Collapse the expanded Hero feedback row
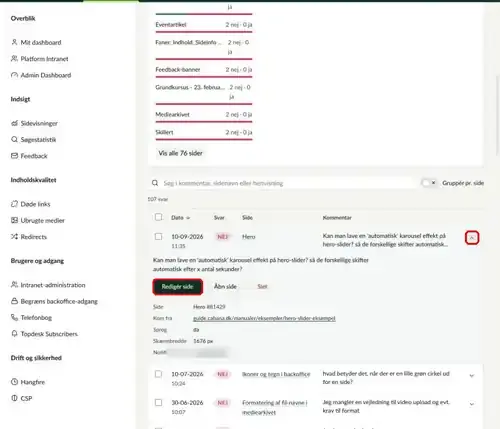Screen dimensions: 500x429 tap(472, 238)
